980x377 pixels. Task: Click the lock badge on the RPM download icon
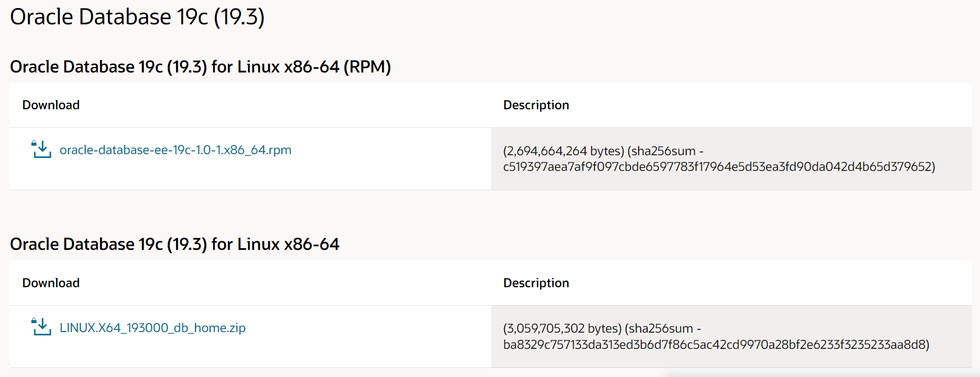tap(33, 143)
